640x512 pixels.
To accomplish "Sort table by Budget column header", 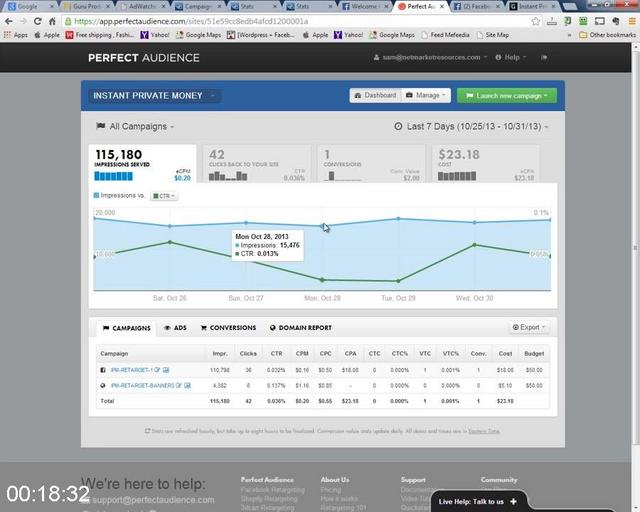I will [x=534, y=354].
